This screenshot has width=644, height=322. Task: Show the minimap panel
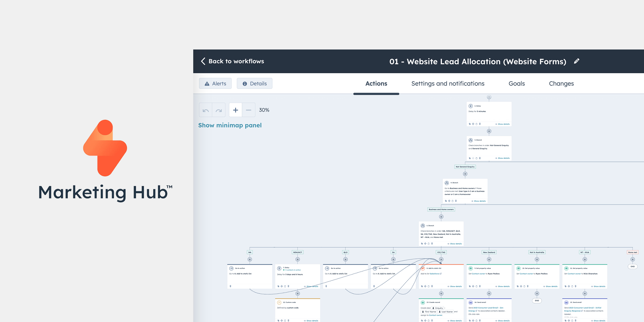(x=230, y=125)
